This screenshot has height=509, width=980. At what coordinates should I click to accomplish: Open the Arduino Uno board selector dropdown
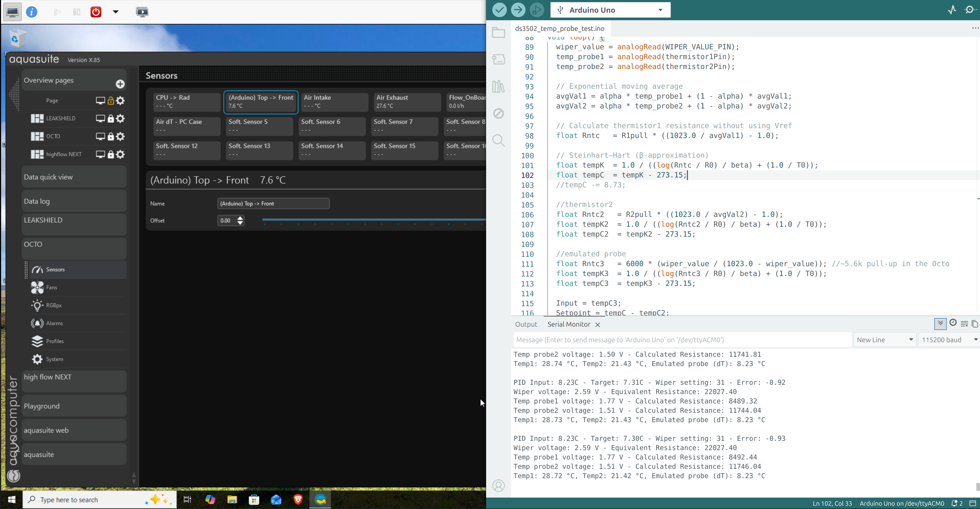click(610, 10)
